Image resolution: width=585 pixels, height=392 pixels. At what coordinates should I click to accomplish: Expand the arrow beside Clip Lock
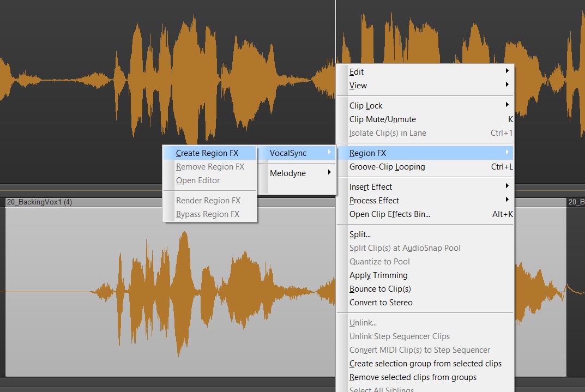tap(507, 105)
